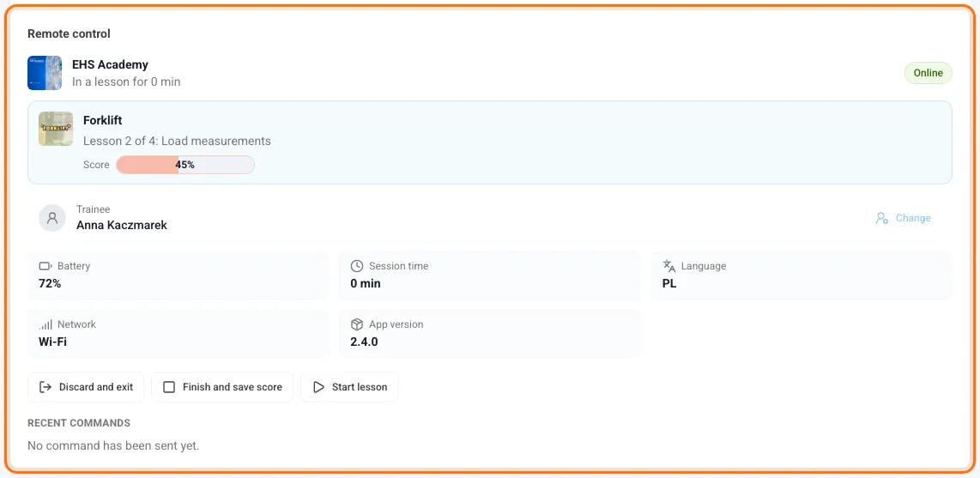
Task: Click the 2.4.0 app version value
Action: coord(365,342)
